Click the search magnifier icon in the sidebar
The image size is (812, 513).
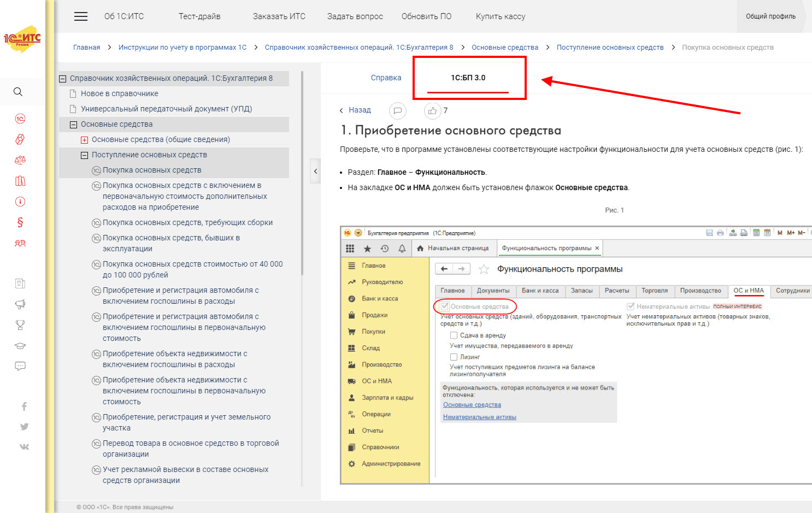pyautogui.click(x=18, y=92)
